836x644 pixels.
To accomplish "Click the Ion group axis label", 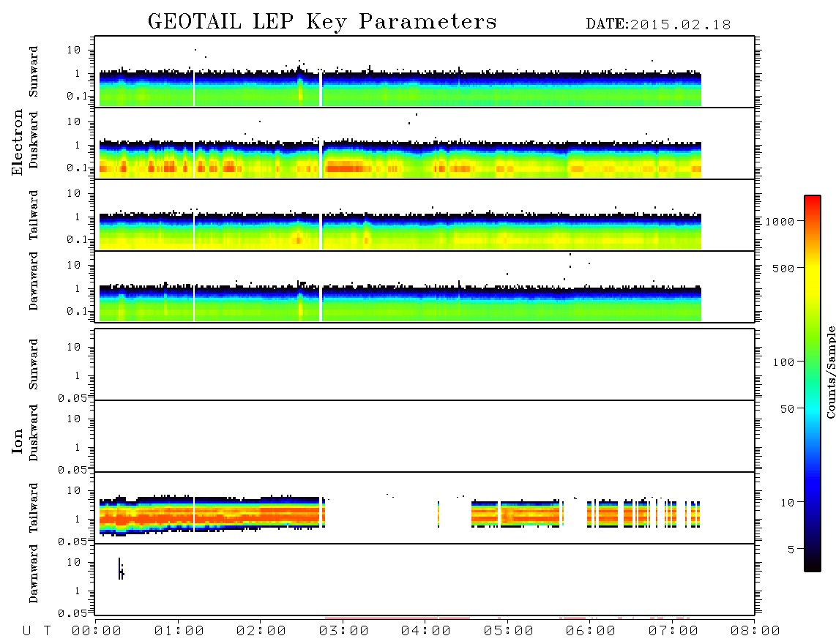I will pos(18,441).
